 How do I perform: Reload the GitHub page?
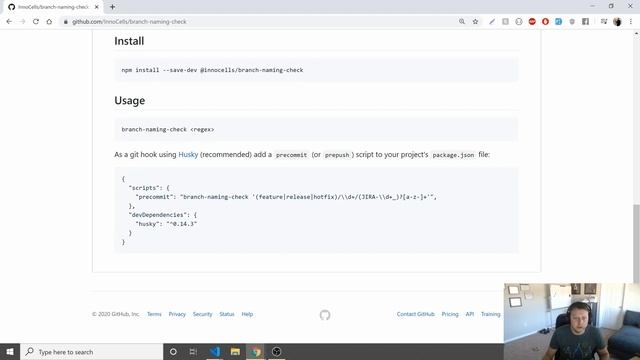pyautogui.click(x=36, y=22)
